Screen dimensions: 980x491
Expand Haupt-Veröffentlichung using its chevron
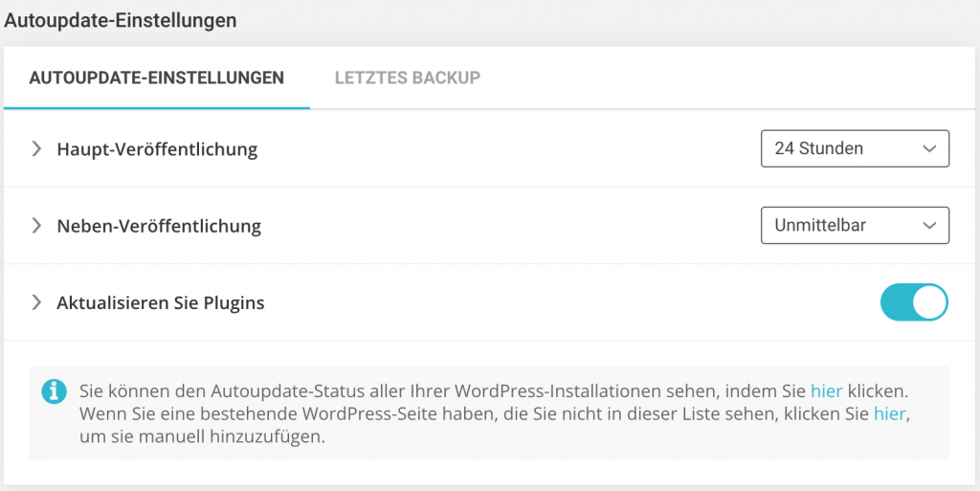tap(36, 148)
